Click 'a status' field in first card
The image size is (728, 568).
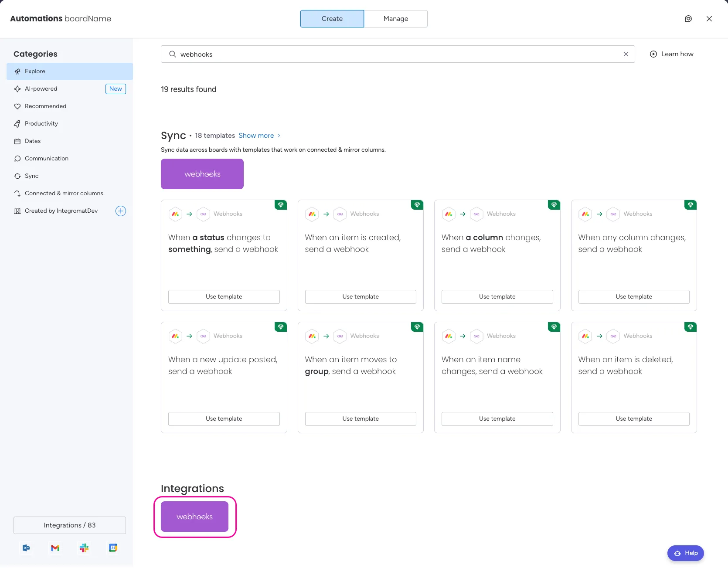[x=208, y=238]
